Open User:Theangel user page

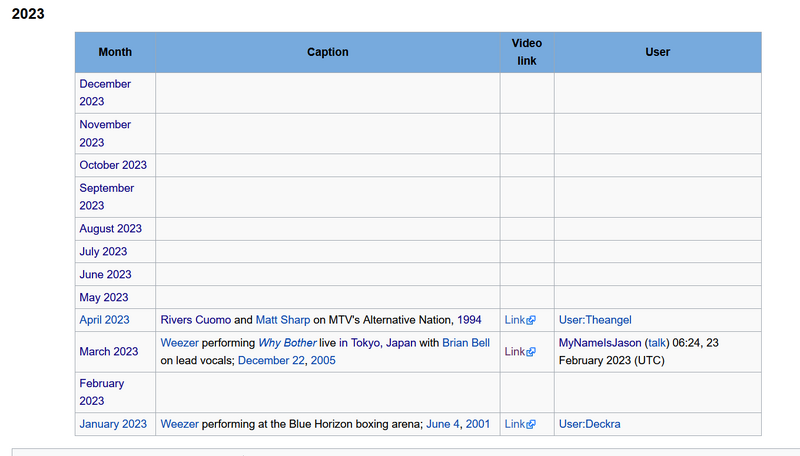tap(597, 320)
